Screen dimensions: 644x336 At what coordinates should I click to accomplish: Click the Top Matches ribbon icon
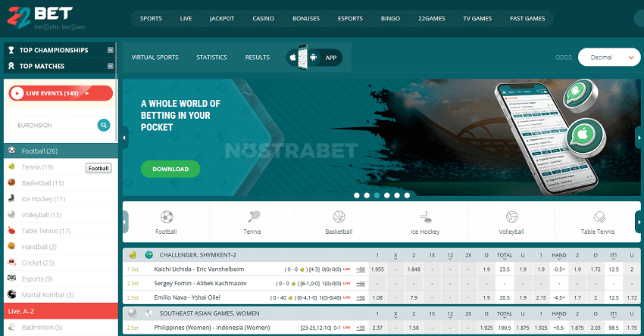click(11, 66)
